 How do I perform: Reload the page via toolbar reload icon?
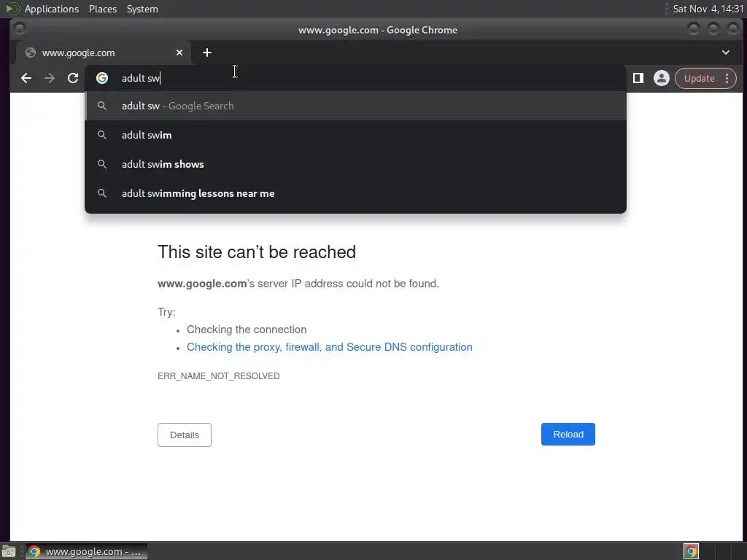[73, 78]
